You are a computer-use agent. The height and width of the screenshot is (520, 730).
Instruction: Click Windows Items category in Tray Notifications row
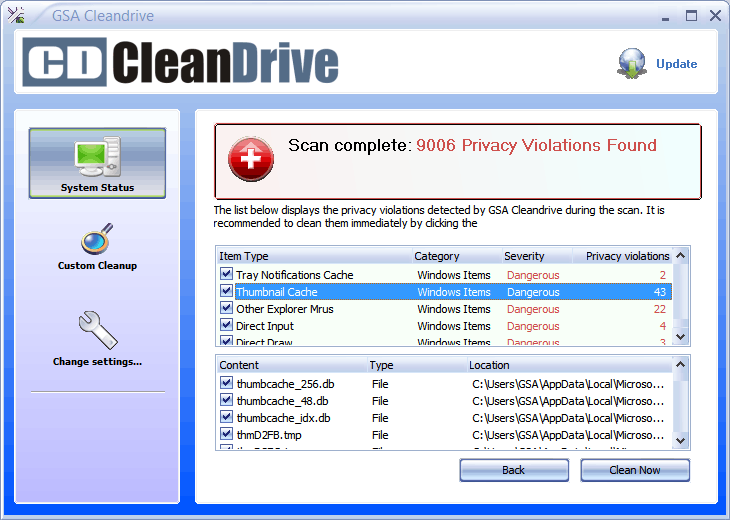click(x=454, y=275)
